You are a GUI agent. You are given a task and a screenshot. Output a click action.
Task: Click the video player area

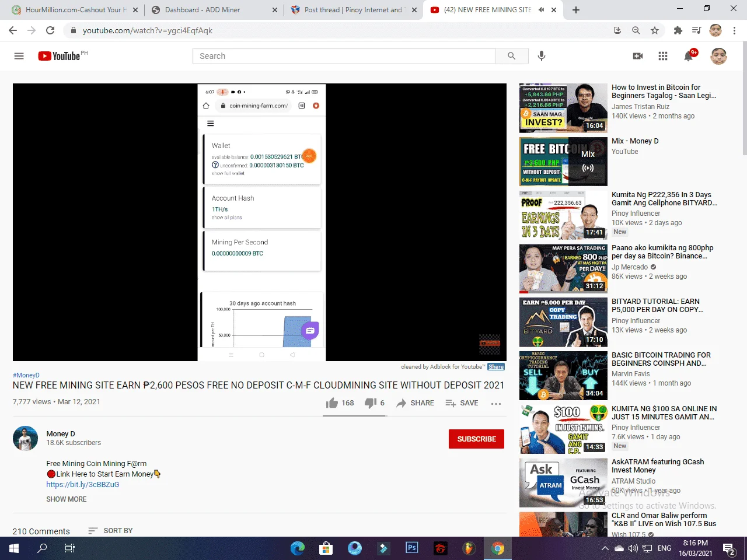click(x=260, y=222)
